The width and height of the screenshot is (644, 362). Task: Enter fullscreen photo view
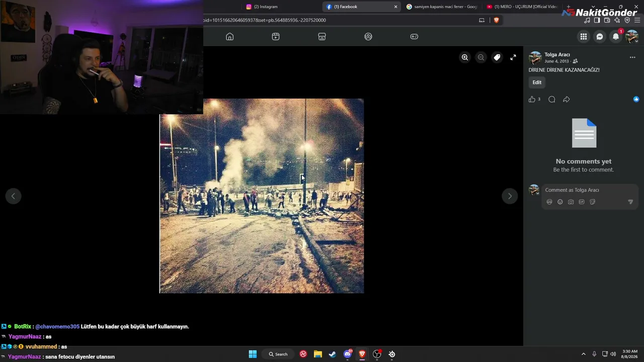(x=513, y=57)
